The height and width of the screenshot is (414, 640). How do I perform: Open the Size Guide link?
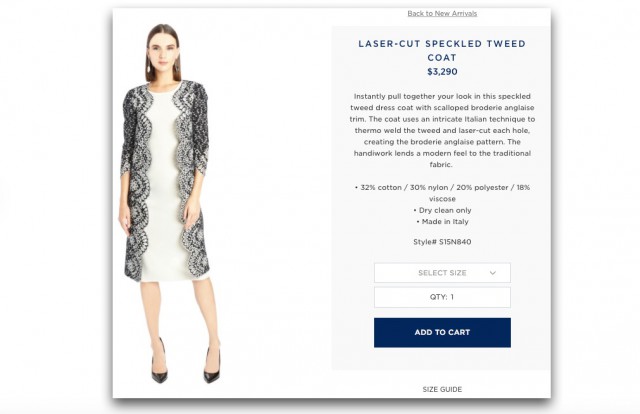click(441, 389)
